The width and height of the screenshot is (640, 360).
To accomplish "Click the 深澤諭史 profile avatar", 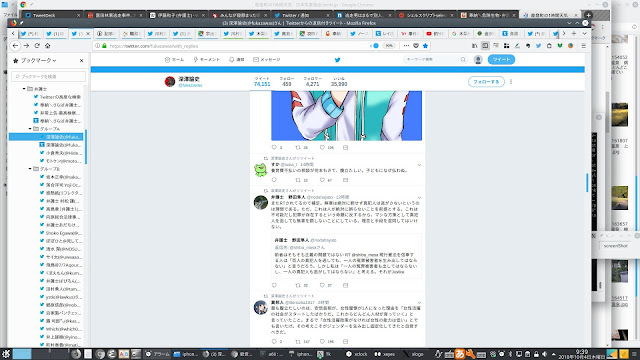I will click(x=170, y=82).
